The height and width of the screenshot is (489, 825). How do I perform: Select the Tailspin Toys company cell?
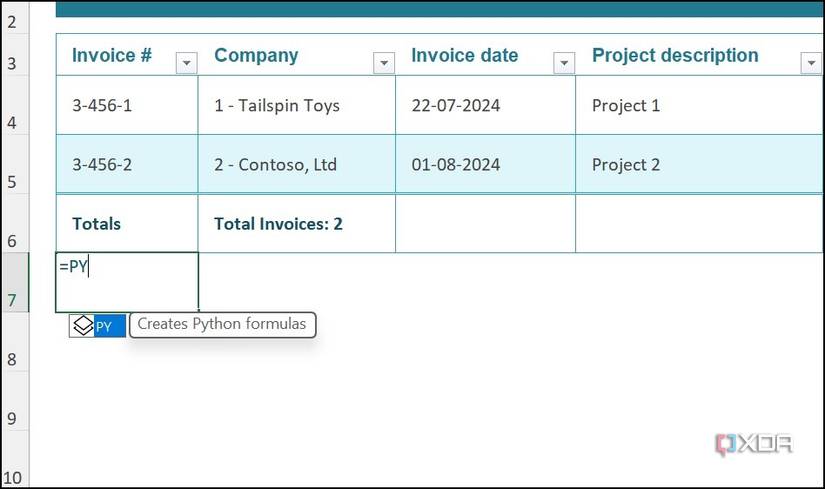(x=296, y=105)
